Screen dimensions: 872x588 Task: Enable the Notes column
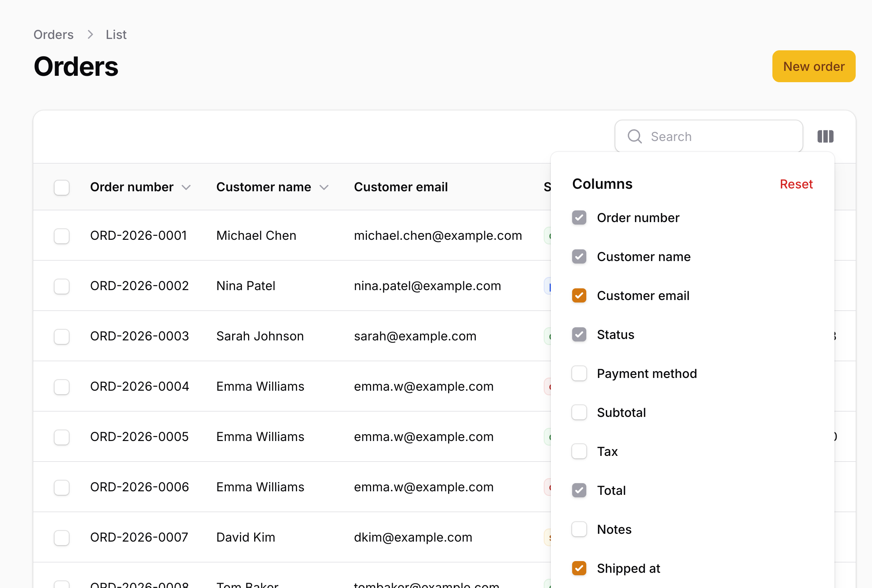coord(579,529)
